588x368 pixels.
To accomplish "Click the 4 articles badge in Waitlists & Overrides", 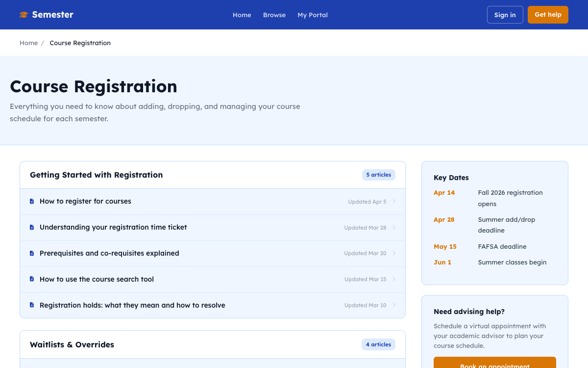I will tap(378, 344).
